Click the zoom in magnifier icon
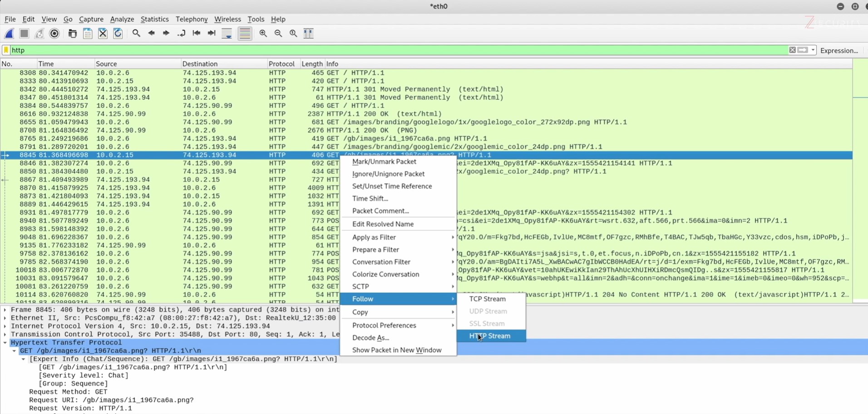 pyautogui.click(x=263, y=34)
